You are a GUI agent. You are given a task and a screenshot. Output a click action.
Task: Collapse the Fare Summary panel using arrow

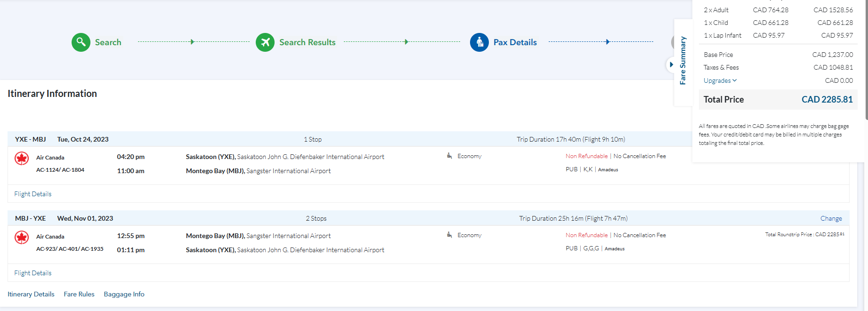coord(671,64)
